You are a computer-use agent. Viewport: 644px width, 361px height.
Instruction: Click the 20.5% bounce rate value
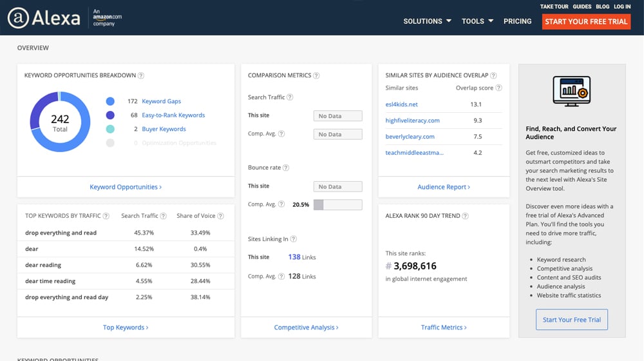tap(301, 204)
